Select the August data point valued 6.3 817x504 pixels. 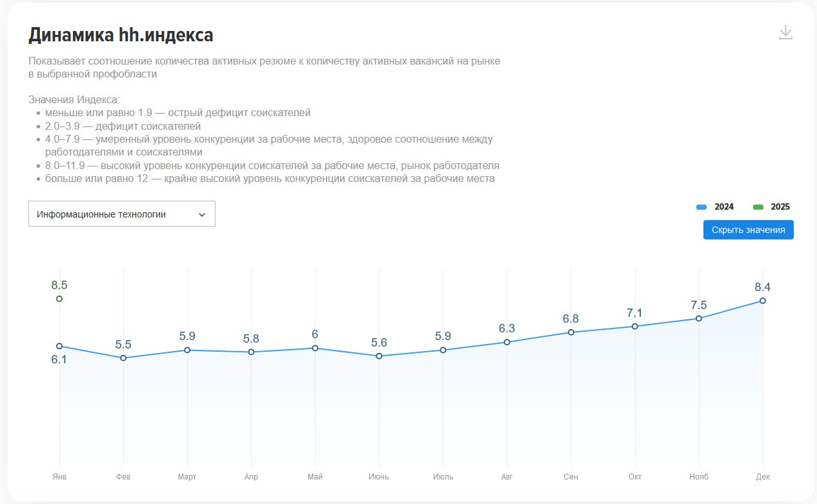[x=507, y=342]
